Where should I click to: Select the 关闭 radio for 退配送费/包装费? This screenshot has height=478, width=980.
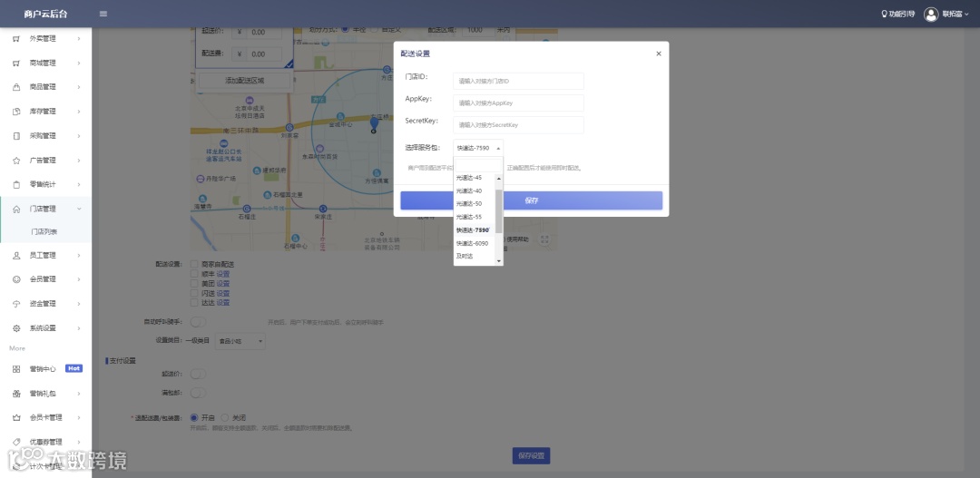point(225,417)
